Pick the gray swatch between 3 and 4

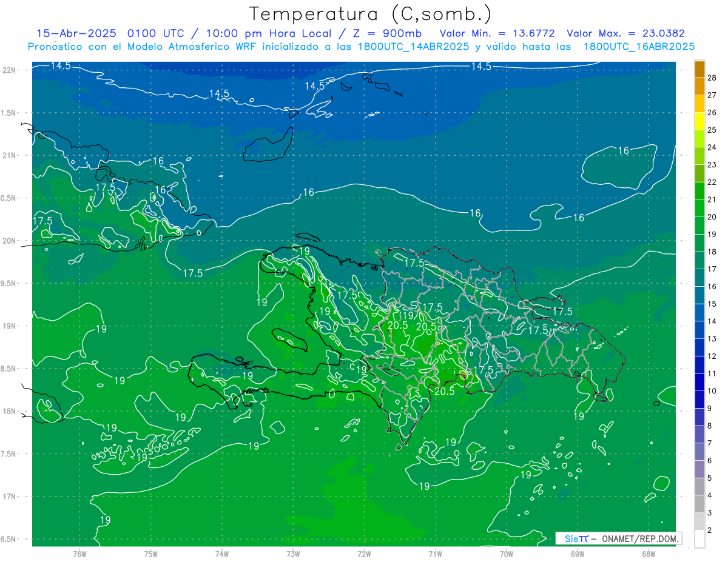coord(700,504)
